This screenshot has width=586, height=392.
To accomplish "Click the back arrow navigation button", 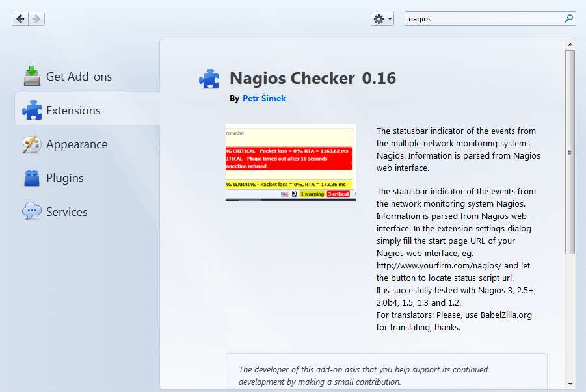I will [x=20, y=19].
